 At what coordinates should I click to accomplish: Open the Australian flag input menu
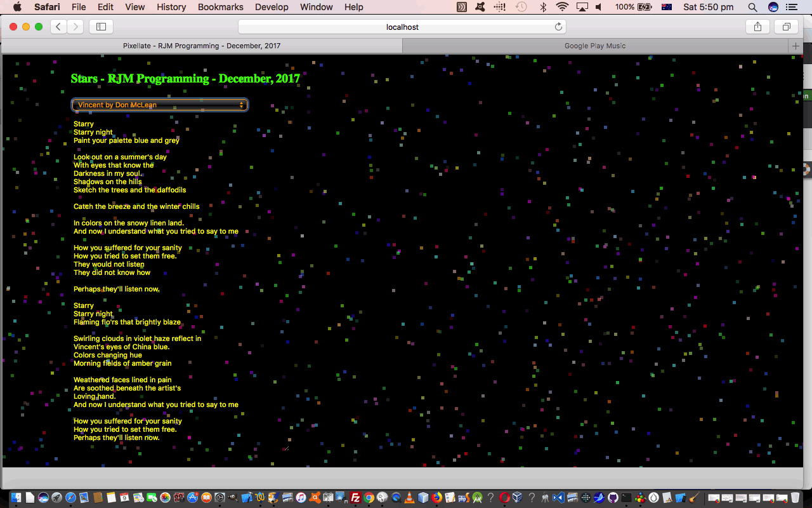[x=667, y=7]
